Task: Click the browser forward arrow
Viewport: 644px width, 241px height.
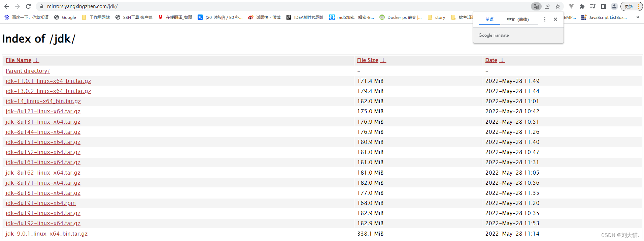Action: click(18, 6)
